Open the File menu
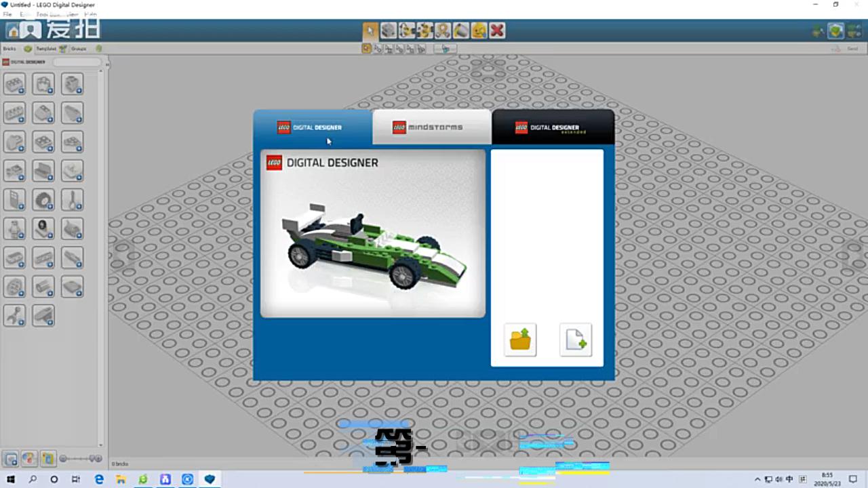Screen dimensions: 868x488 click(7, 14)
